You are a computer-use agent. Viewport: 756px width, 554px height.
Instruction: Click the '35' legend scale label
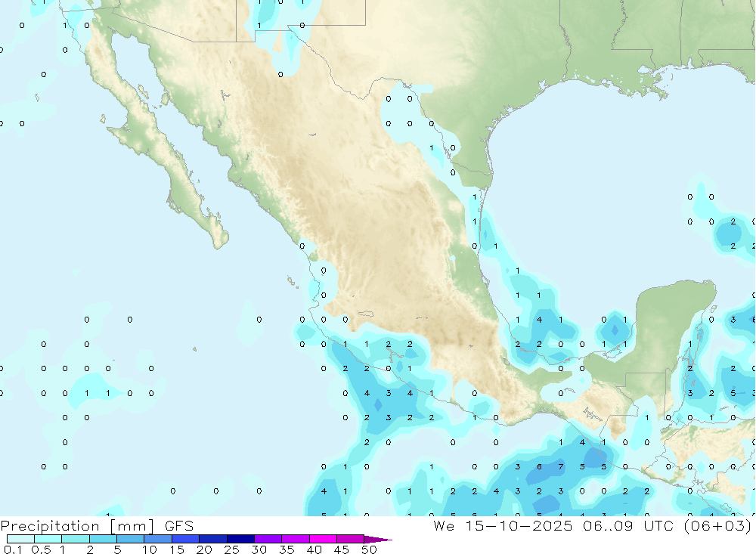tap(287, 549)
